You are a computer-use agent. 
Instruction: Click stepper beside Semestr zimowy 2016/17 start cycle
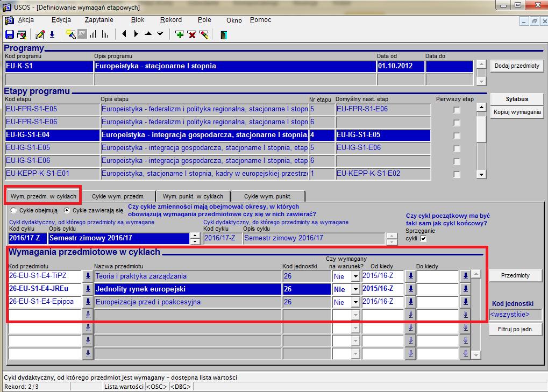(195, 239)
